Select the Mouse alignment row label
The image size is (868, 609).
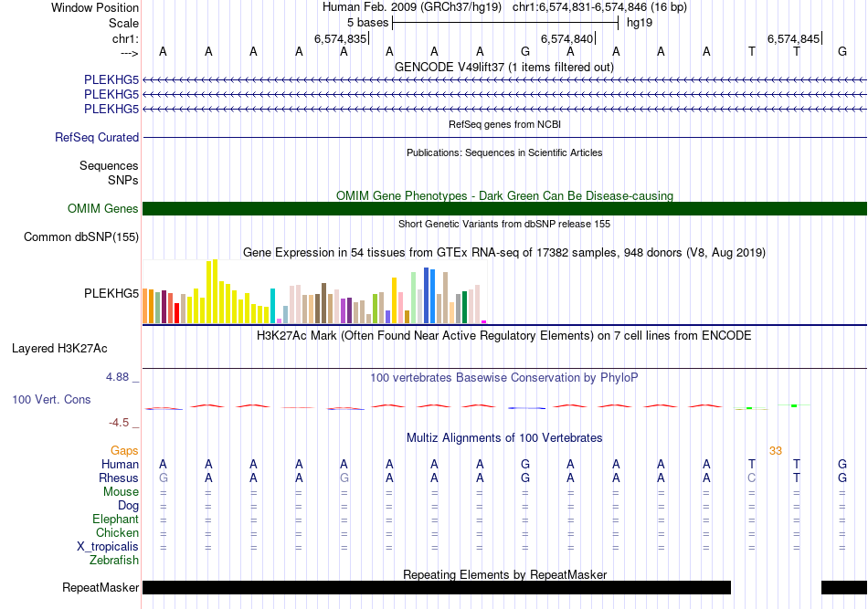click(122, 492)
